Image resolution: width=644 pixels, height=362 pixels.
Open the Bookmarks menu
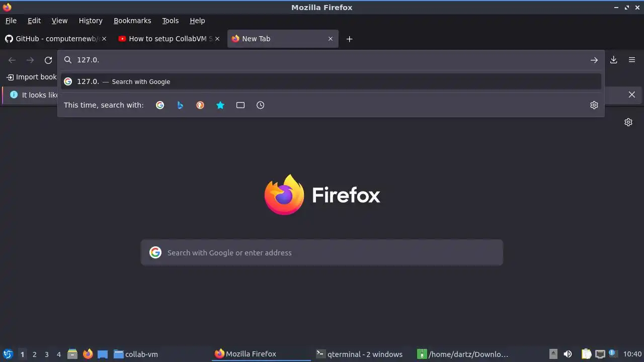(x=132, y=21)
